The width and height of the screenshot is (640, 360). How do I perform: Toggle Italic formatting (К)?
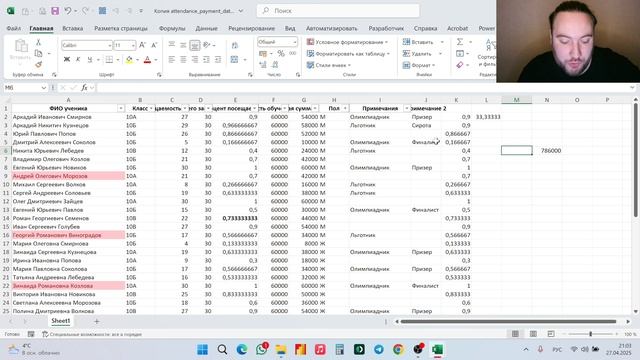point(78,60)
